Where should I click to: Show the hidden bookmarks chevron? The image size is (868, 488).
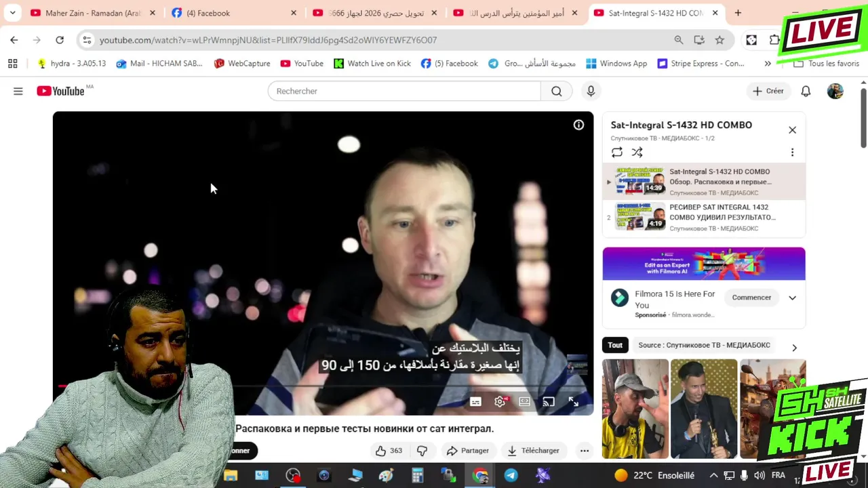point(768,64)
